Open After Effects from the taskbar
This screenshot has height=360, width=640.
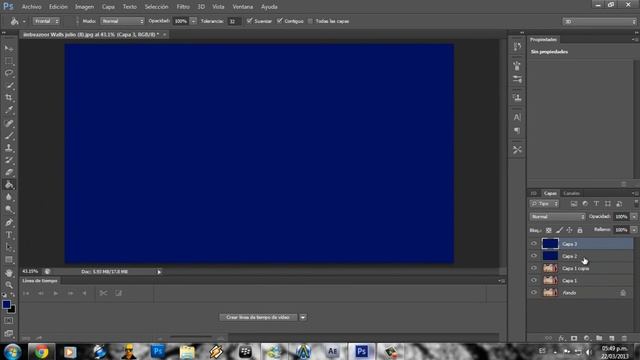pyautogui.click(x=332, y=352)
